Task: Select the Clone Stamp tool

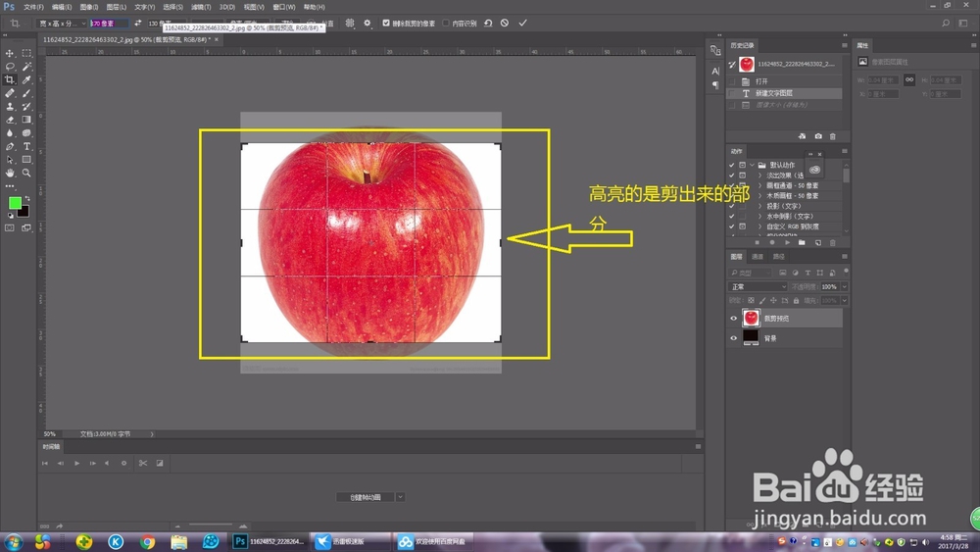Action: point(10,106)
